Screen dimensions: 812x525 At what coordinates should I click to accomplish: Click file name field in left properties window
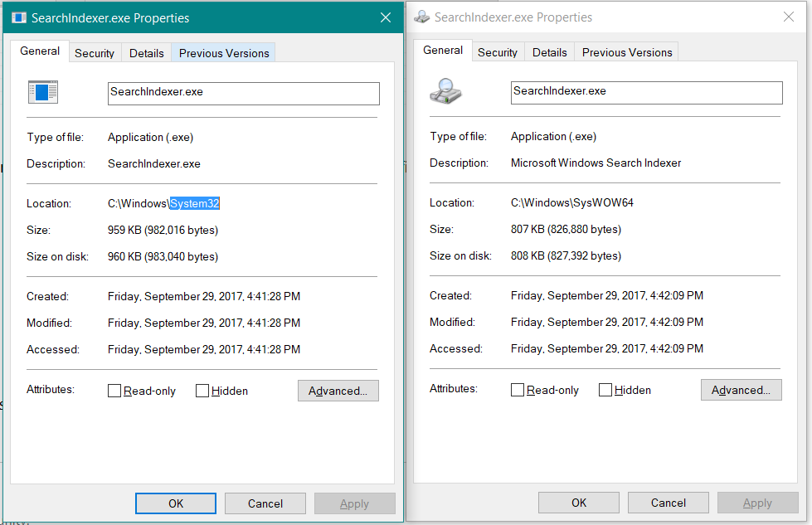pos(243,94)
